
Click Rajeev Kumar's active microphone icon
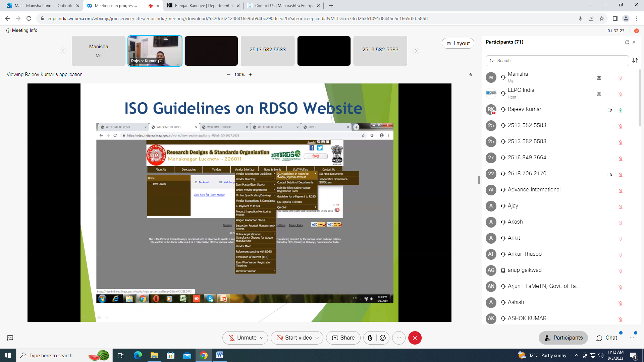click(621, 110)
